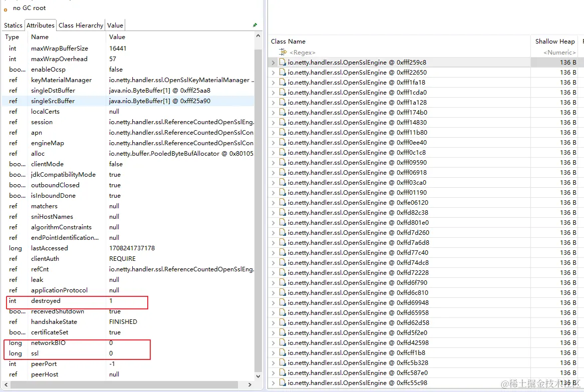Click object icon of OpenSslEngine @ 0xfff22650

[x=282, y=72]
